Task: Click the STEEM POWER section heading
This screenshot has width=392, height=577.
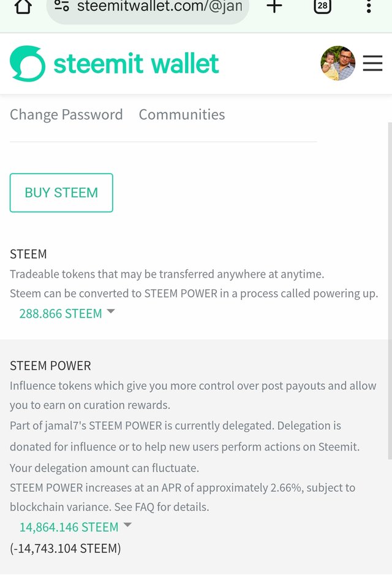Action: 50,365
